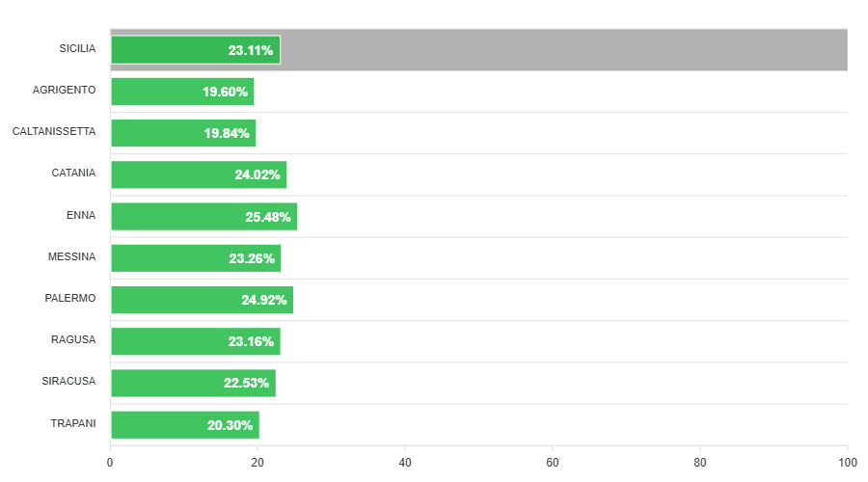Click the SICILIA category label

click(77, 48)
